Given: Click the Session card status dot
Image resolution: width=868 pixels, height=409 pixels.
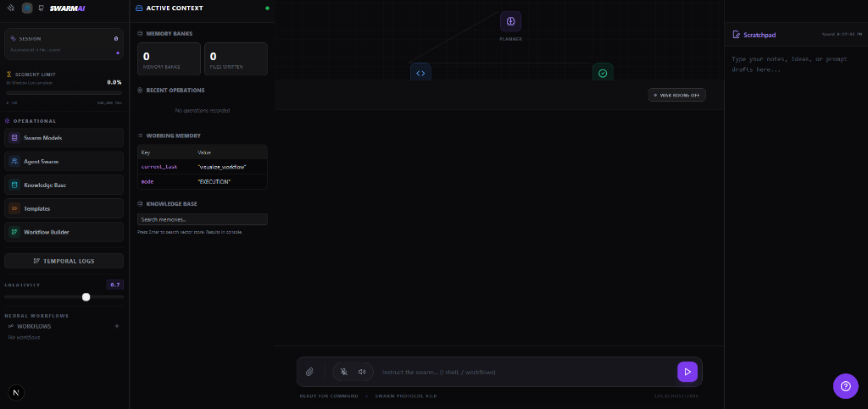Looking at the screenshot, I should click(118, 53).
